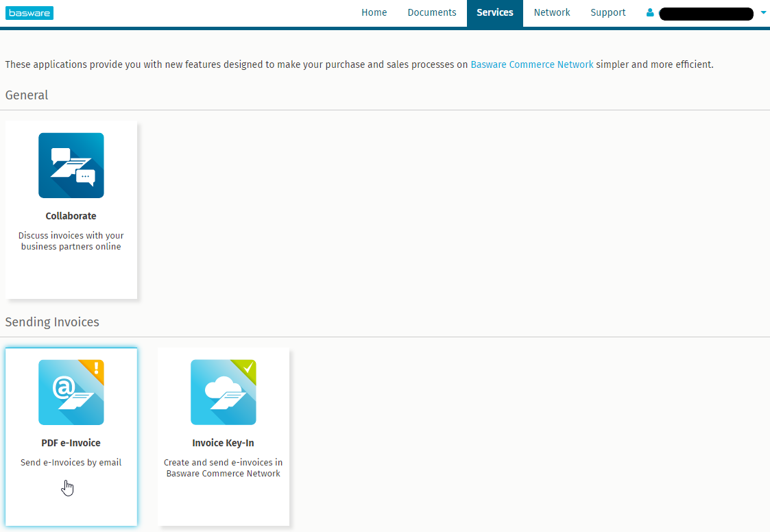Go to the Home tab
This screenshot has width=770, height=532.
374,13
